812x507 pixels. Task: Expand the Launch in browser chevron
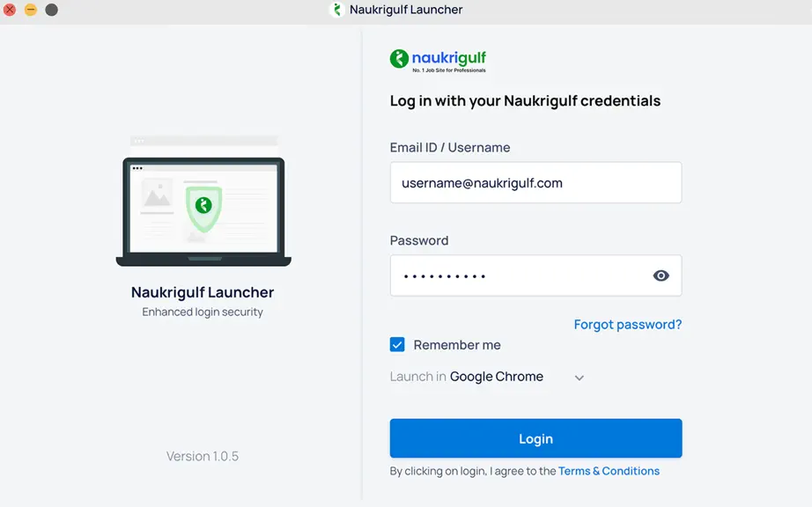pyautogui.click(x=579, y=378)
